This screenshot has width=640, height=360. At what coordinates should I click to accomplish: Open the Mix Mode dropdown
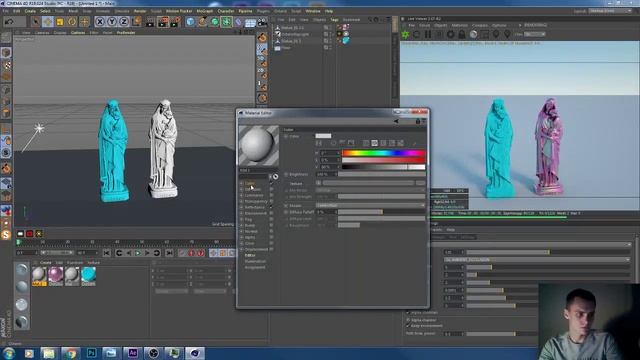[x=371, y=190]
